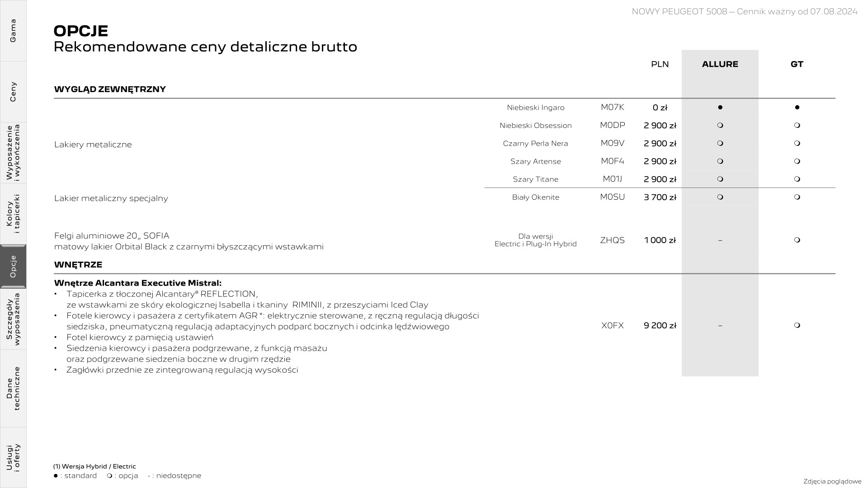Click the (1) Wersja Hybrid / Electric footnote

click(x=94, y=466)
